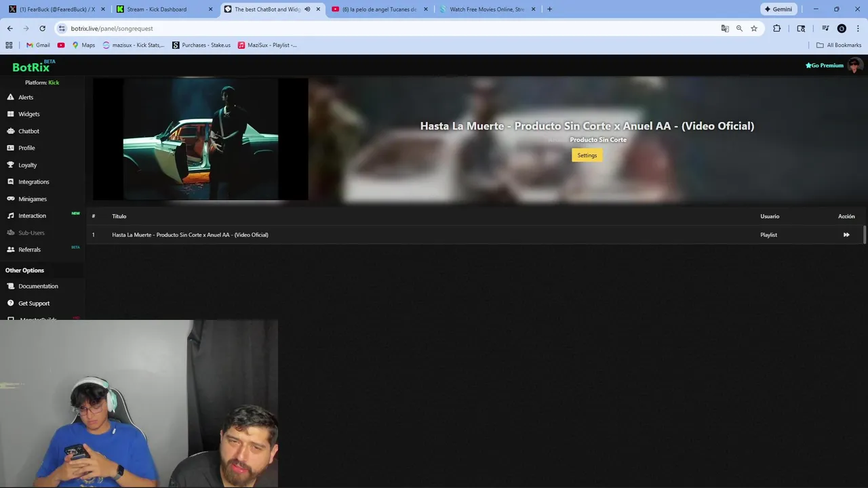The image size is (868, 488).
Task: Click the Acción column header
Action: tap(846, 216)
